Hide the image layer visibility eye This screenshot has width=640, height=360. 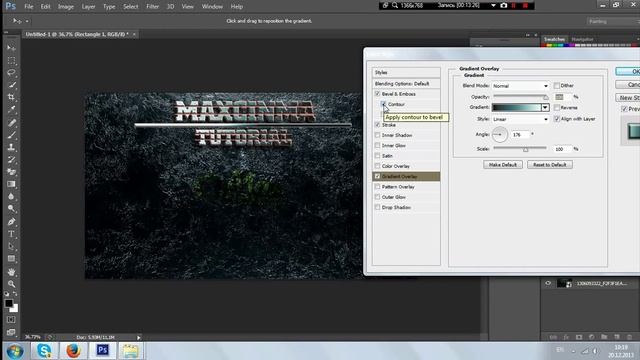tap(548, 283)
